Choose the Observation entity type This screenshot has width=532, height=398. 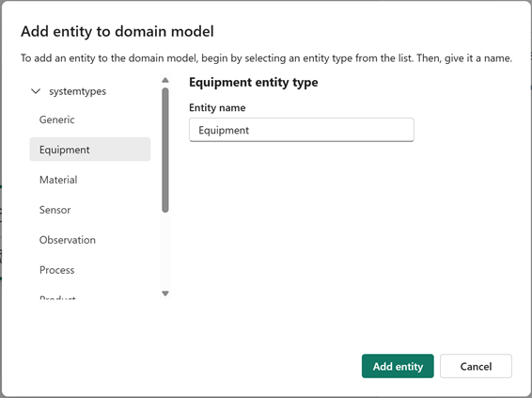click(90, 240)
